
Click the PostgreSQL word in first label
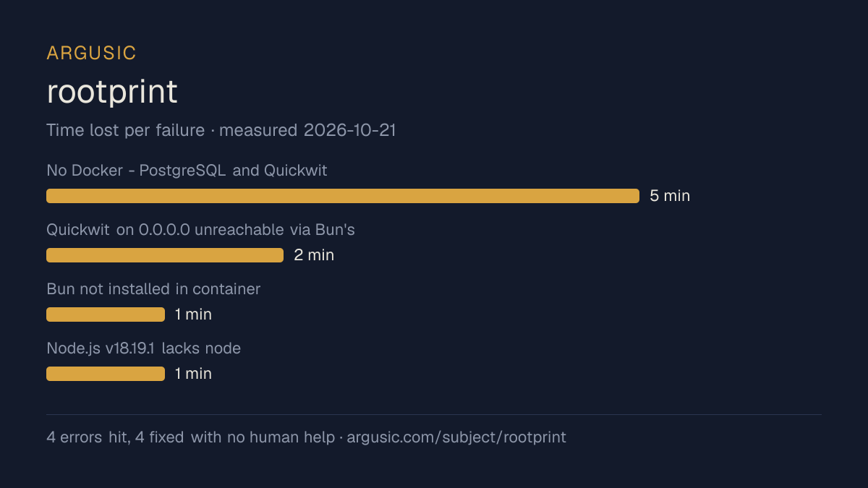tap(182, 171)
